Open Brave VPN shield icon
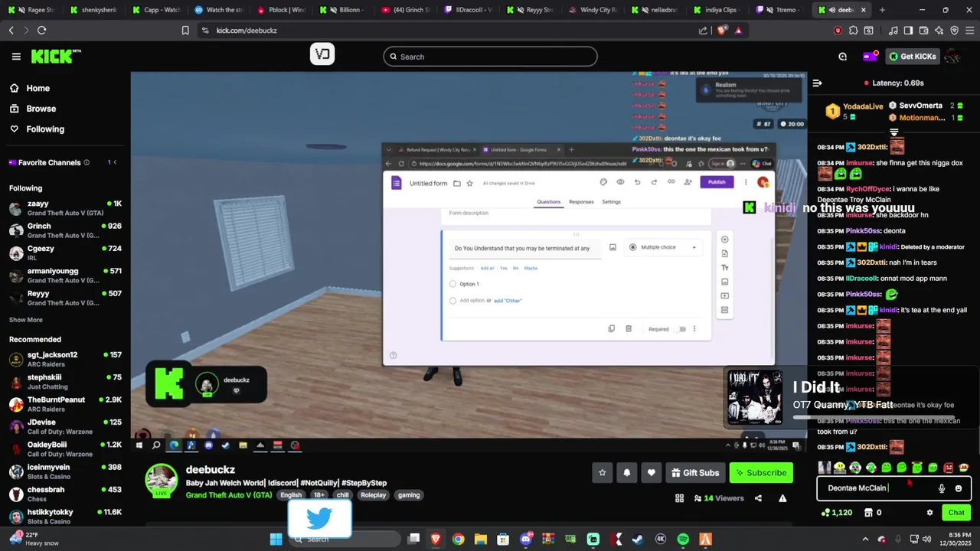The height and width of the screenshot is (551, 980). tap(954, 31)
